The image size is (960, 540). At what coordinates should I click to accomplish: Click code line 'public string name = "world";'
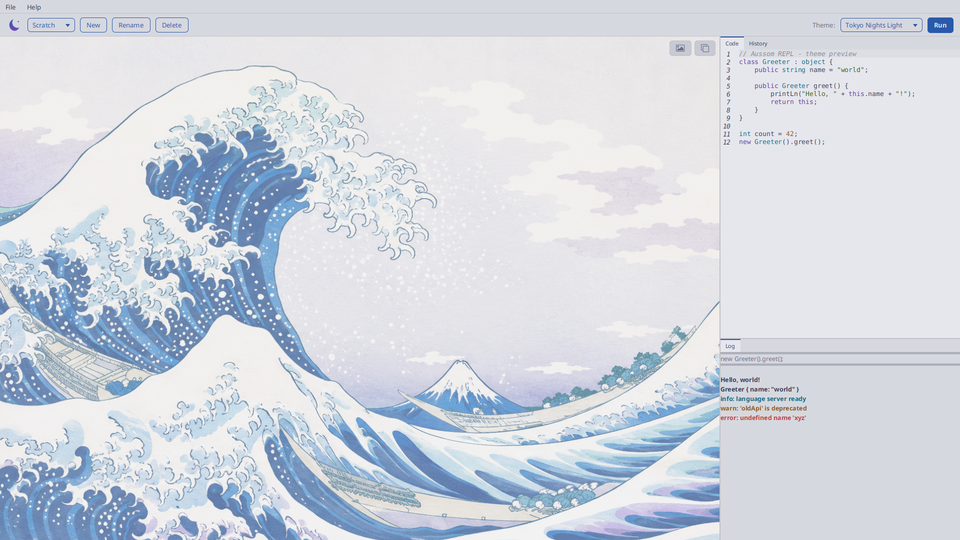[811, 70]
